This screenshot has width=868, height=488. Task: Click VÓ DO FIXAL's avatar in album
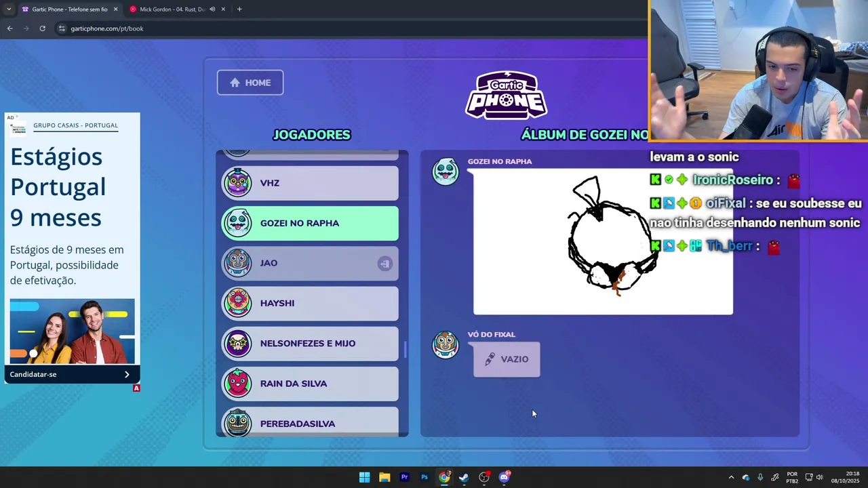(x=446, y=344)
